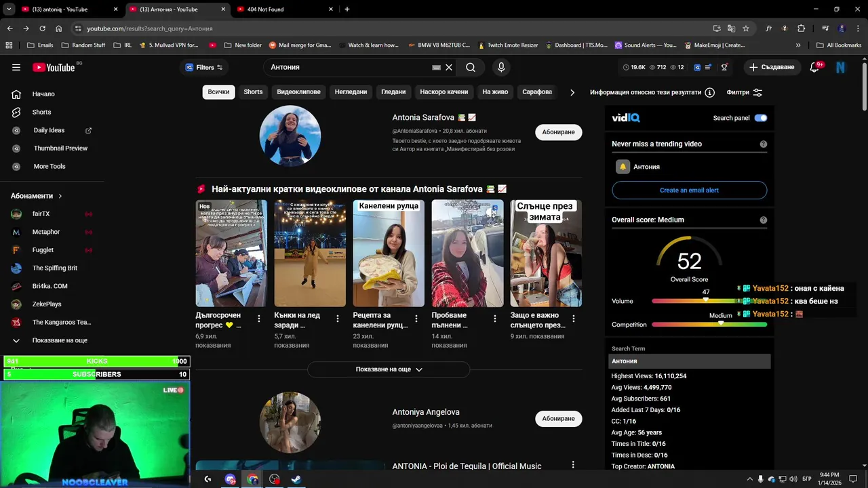
Task: Open the volume icon in system tray
Action: (x=793, y=479)
